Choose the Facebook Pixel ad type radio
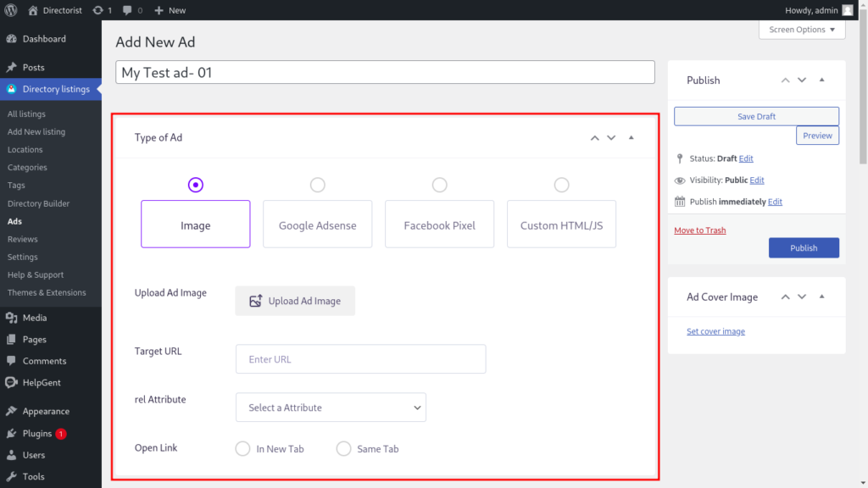 pyautogui.click(x=439, y=185)
